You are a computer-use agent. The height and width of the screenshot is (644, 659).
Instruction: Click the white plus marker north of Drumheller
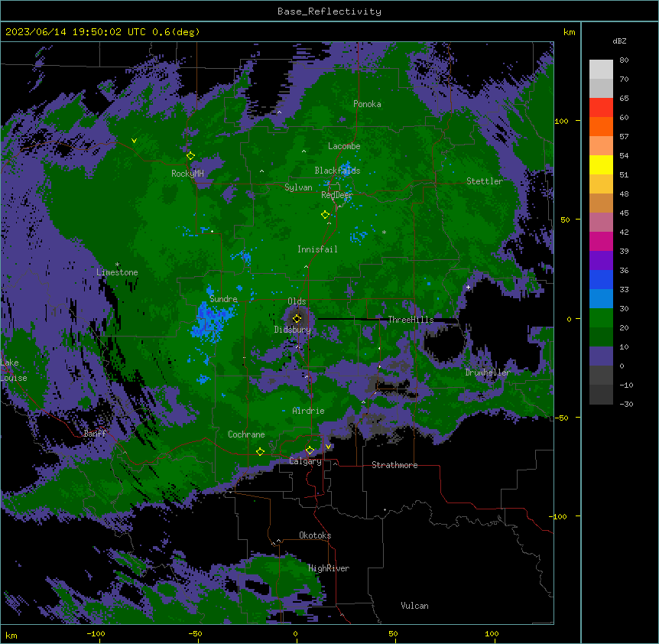pos(468,288)
